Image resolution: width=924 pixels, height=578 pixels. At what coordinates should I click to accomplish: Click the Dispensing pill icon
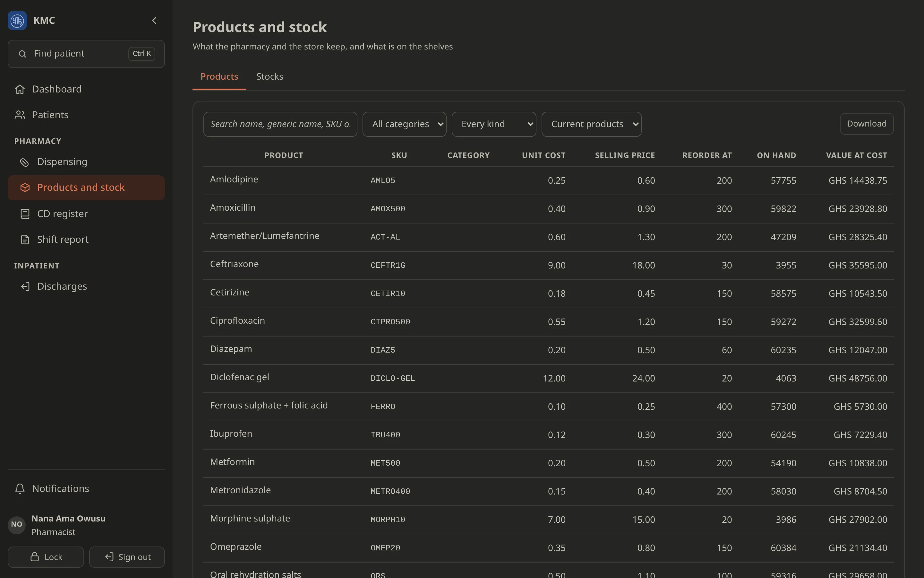25,162
